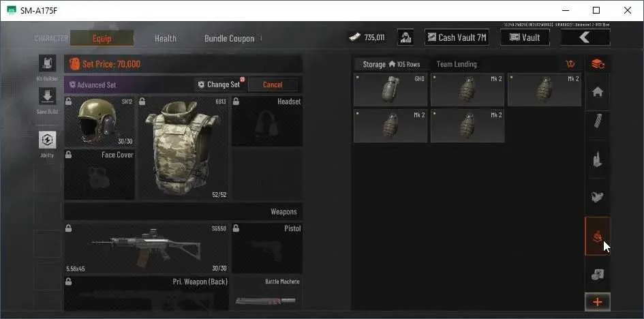This screenshot has width=644, height=319.
Task: Select the bottom crates filter icon
Action: 597,274
